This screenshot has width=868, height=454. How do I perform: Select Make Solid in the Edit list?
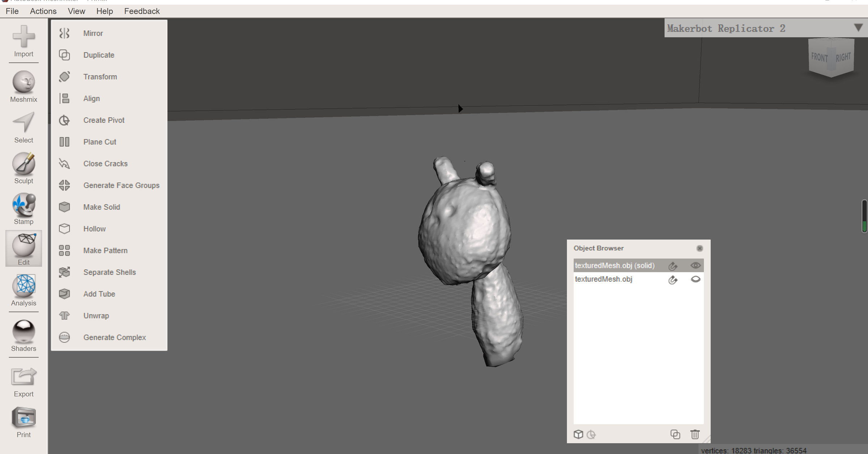click(x=102, y=207)
